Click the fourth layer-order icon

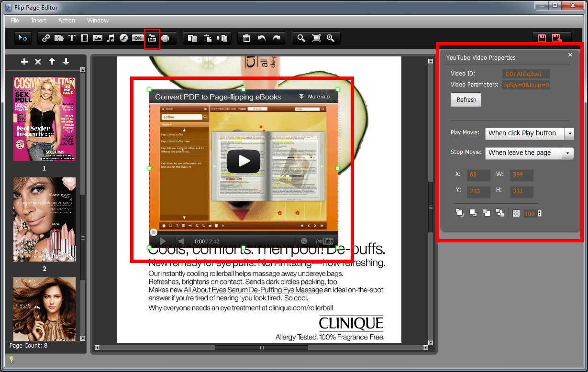(500, 213)
